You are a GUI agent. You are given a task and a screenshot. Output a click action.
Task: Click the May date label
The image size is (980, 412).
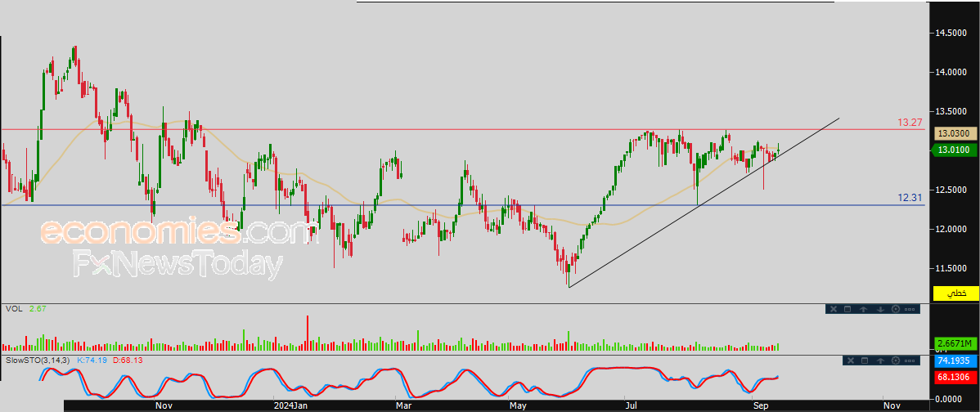click(518, 405)
